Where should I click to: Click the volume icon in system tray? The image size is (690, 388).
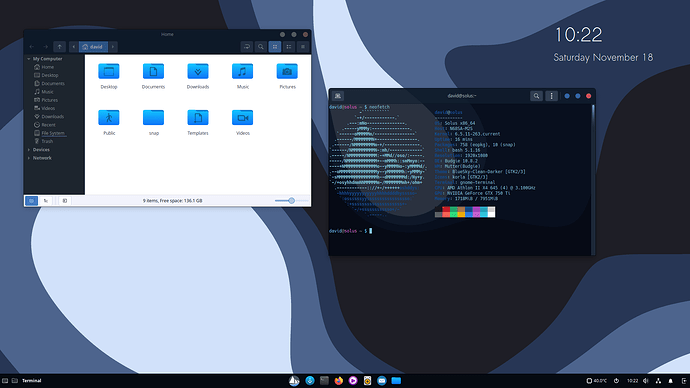[646, 381]
